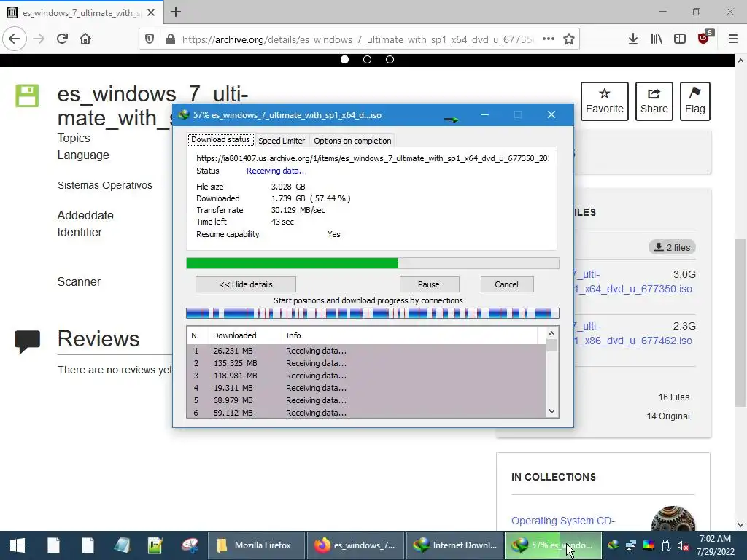
Task: Select connection row 1 with 26.231 MB
Action: [366, 351]
